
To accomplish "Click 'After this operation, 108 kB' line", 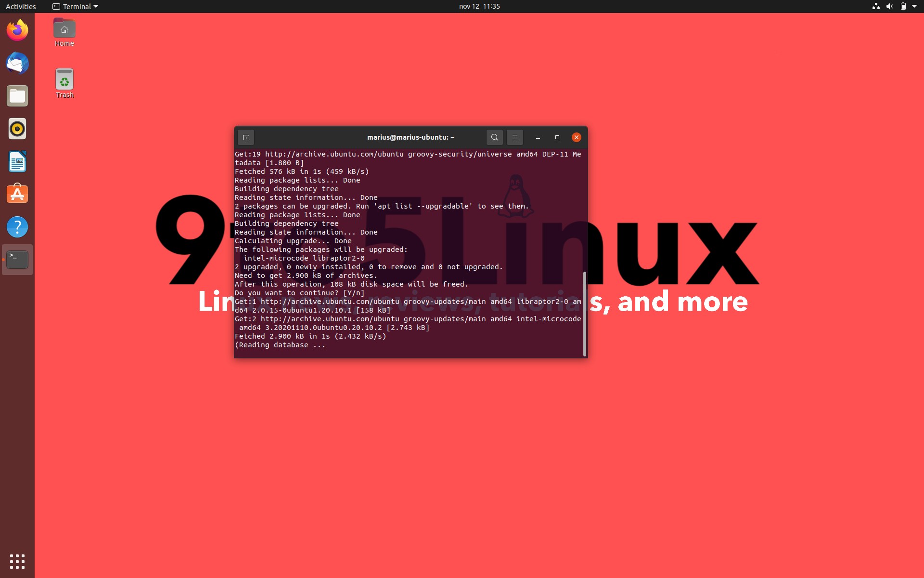I will pyautogui.click(x=351, y=284).
